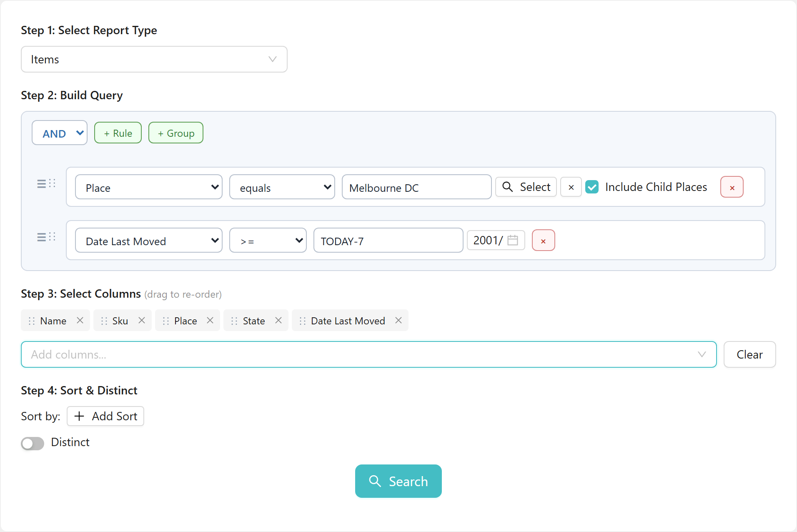This screenshot has width=797, height=532.
Task: Click the Melbourne DC value field
Action: [x=417, y=187]
